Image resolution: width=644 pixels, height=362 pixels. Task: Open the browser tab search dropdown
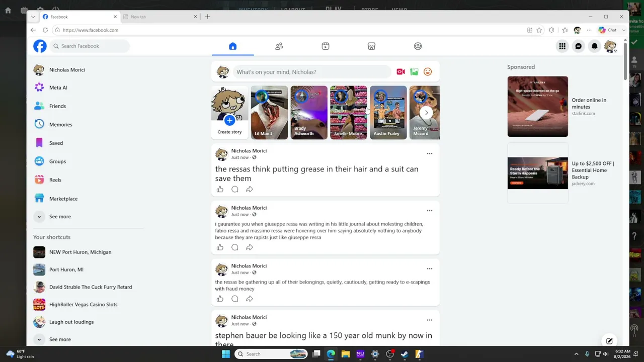pyautogui.click(x=33, y=17)
